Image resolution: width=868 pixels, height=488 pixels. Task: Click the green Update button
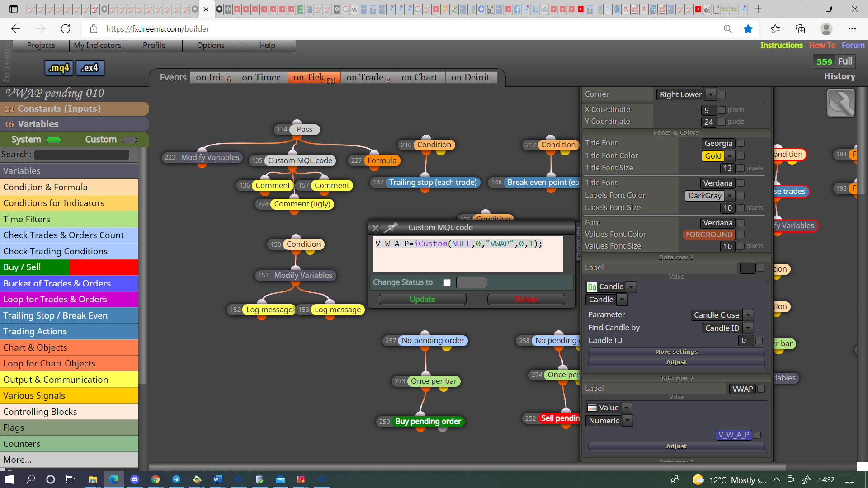[x=422, y=299]
